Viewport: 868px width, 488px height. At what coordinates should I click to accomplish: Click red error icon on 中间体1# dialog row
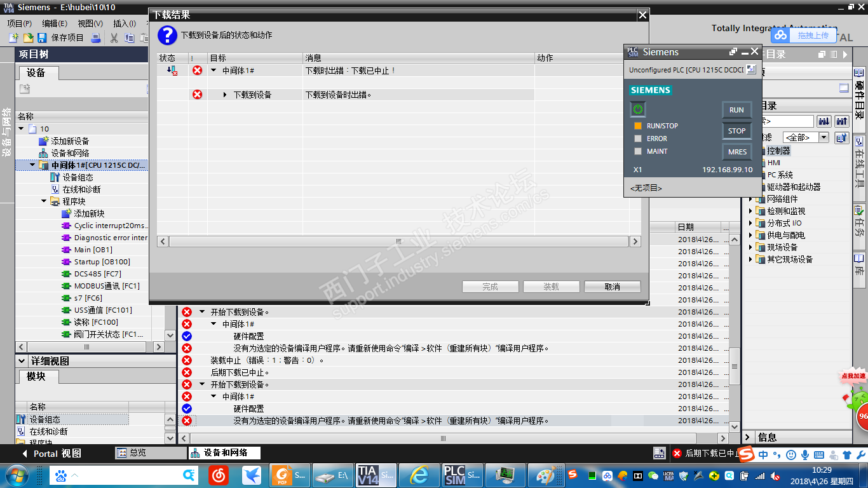(198, 71)
